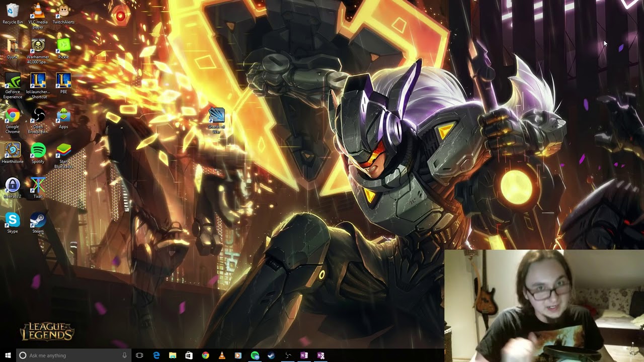Open File Explorer from the taskbar
Image resolution: width=644 pixels, height=362 pixels.
[173, 355]
